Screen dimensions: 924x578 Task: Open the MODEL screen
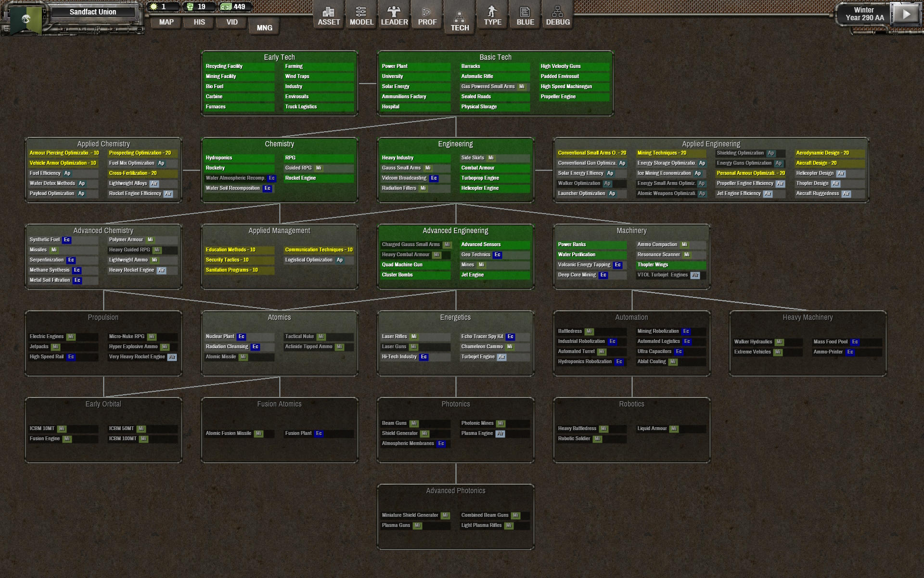point(361,14)
